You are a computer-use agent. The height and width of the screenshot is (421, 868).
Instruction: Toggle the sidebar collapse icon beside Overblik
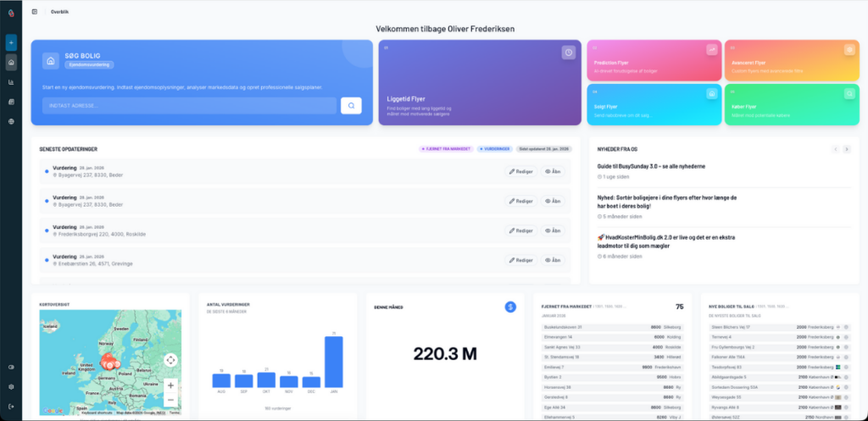pyautogui.click(x=34, y=12)
